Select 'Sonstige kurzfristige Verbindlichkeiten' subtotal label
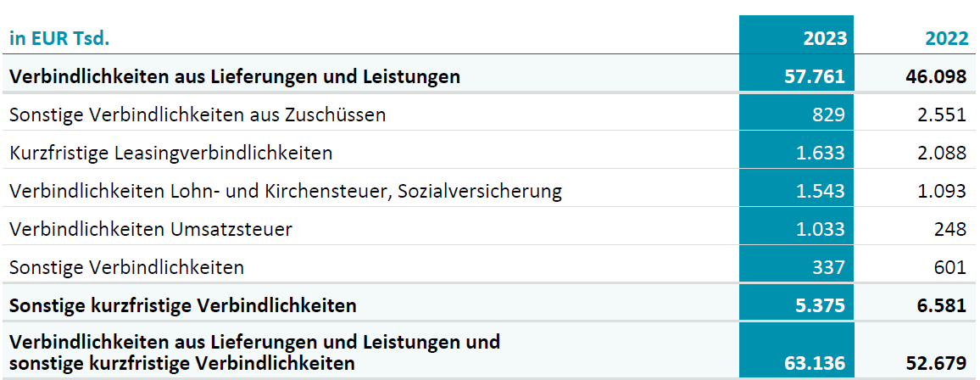 pos(183,305)
